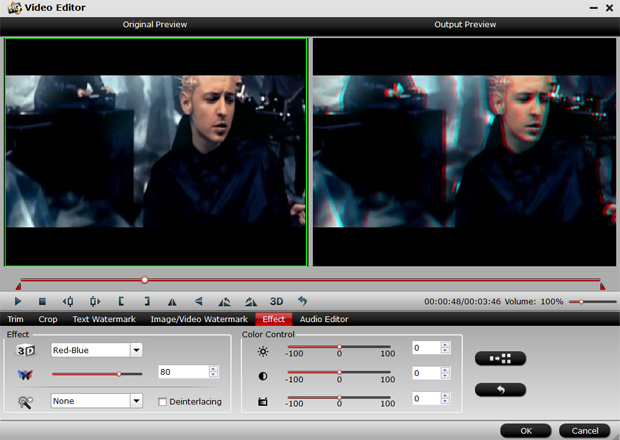Open the Crop tab
The image size is (620, 440).
tap(48, 319)
